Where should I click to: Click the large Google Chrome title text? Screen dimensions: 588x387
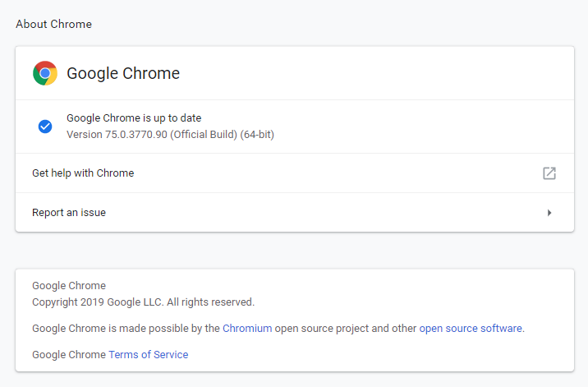(x=123, y=73)
